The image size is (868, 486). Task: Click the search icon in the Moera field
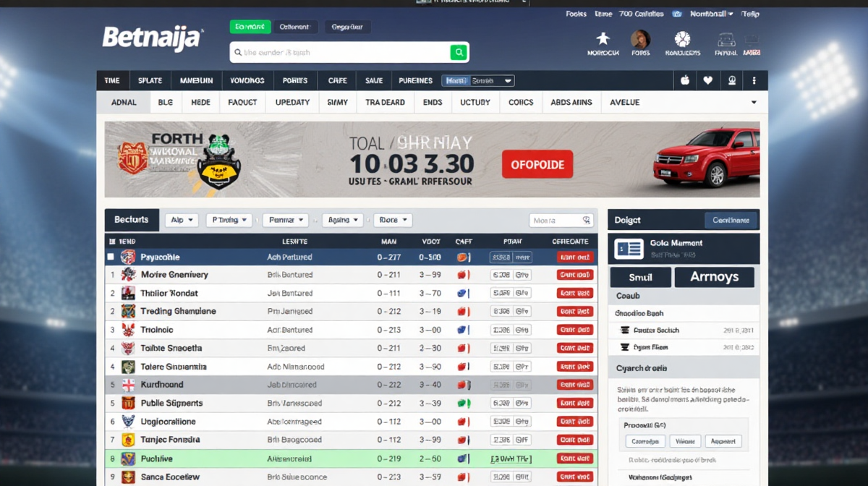coord(585,220)
